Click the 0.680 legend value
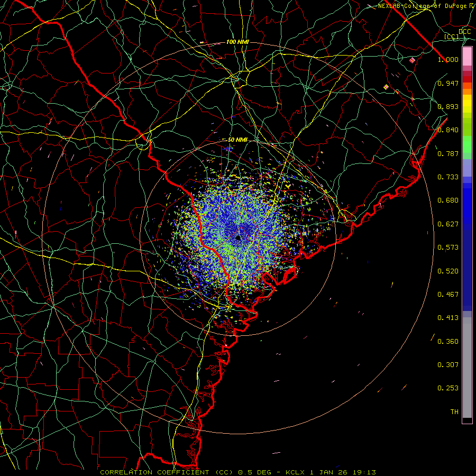Image resolution: width=476 pixels, height=476 pixels. (x=448, y=200)
